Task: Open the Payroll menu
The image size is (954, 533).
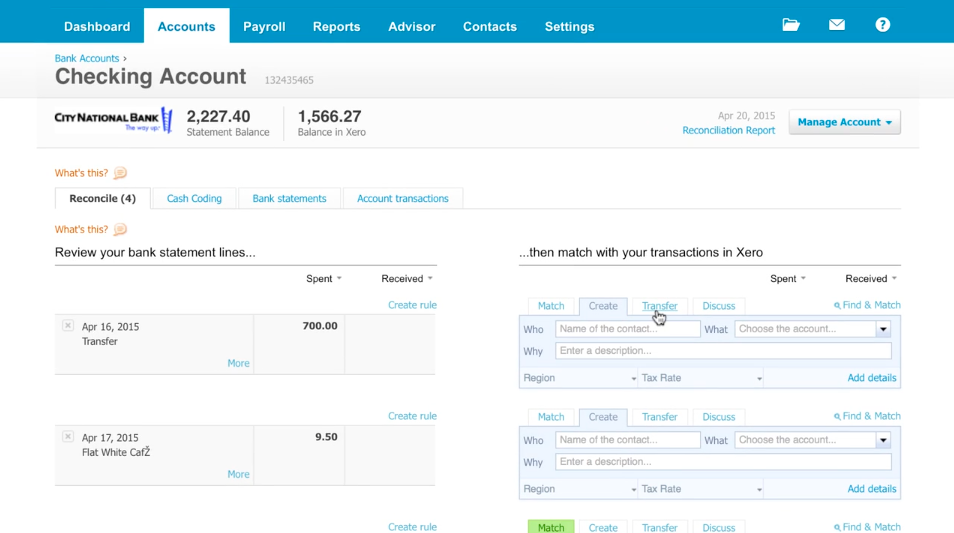Action: click(264, 27)
